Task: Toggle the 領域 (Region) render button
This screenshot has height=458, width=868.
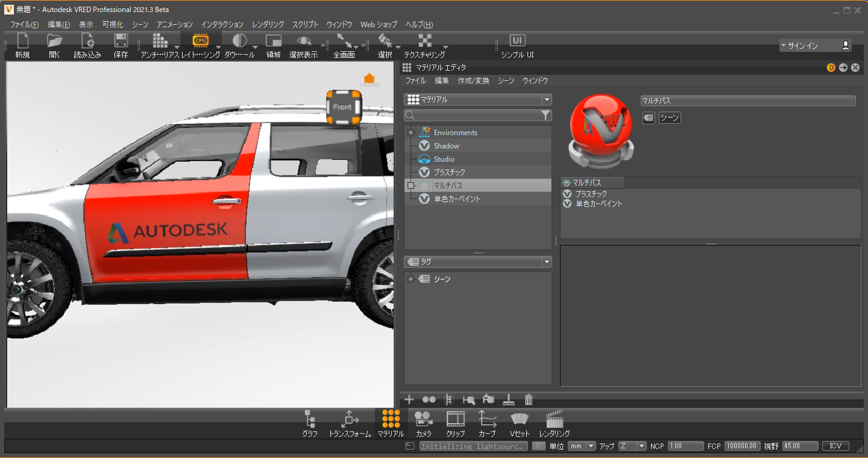Action: pos(274,41)
